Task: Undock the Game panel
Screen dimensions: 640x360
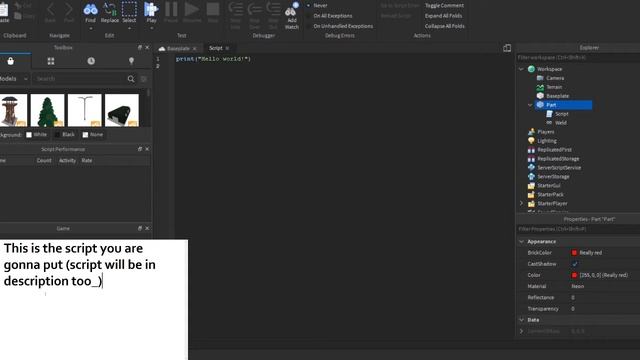Action: pyautogui.click(x=140, y=228)
